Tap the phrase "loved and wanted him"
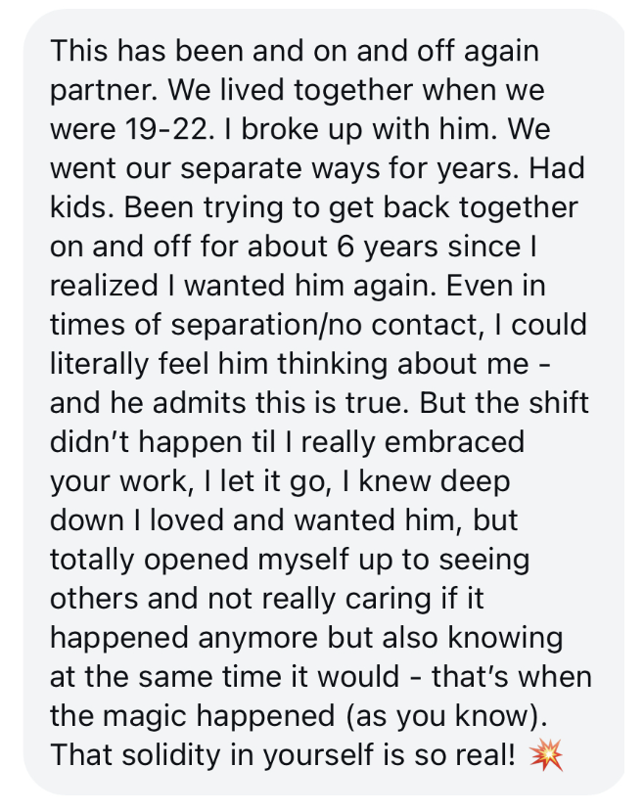Image resolution: width=644 pixels, height=812 pixels. tap(303, 519)
